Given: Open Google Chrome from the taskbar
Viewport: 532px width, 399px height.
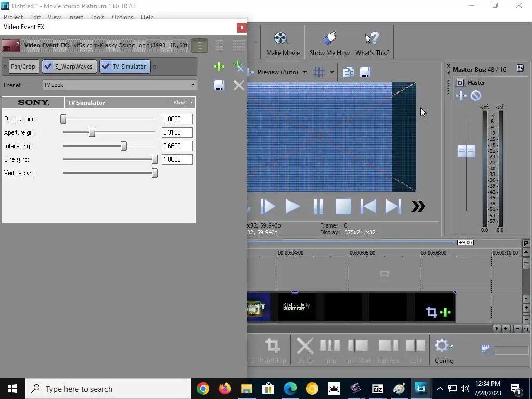Looking at the screenshot, I should (x=203, y=389).
